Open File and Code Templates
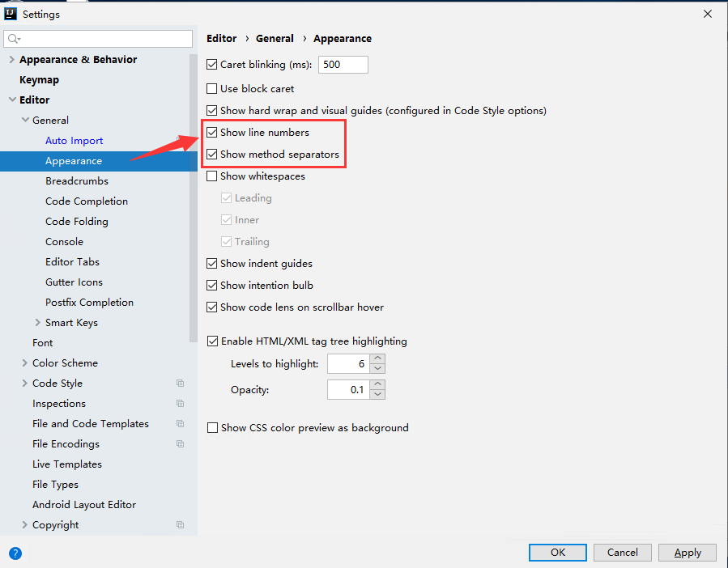Viewport: 728px width, 568px height. pos(91,424)
